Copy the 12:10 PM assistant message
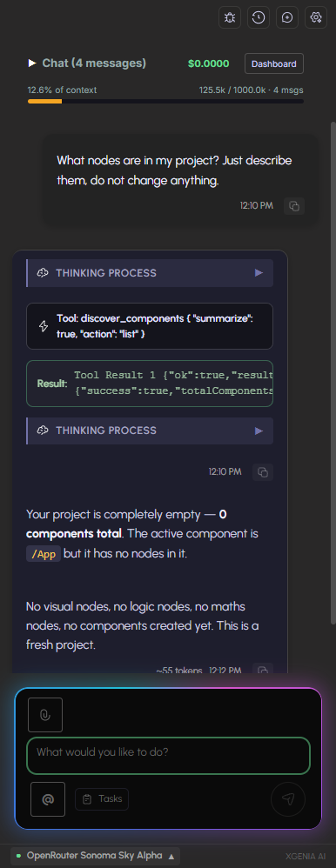This screenshot has width=336, height=868. coord(263,472)
